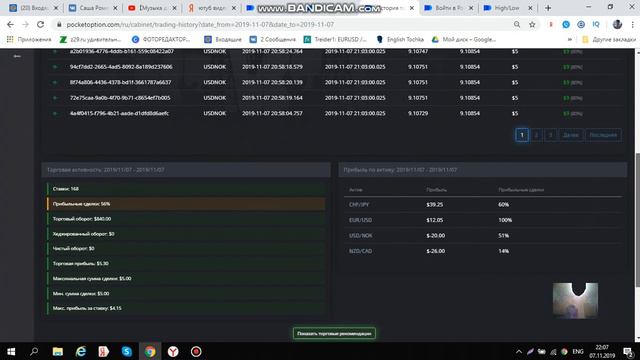The width and height of the screenshot is (640, 360).
Task: Open Windows Start menu
Action: [11, 351]
